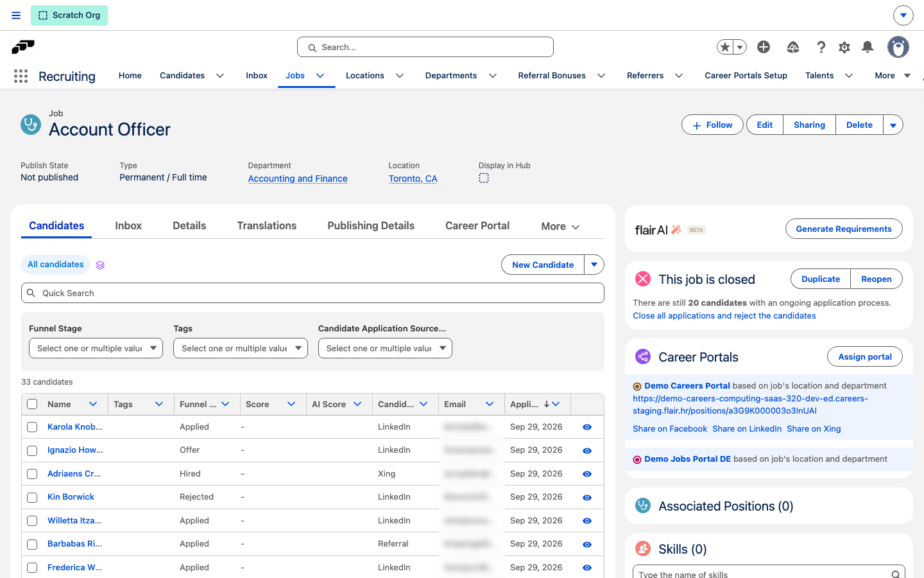Open Candidate Application Source filter dropdown

pos(385,348)
